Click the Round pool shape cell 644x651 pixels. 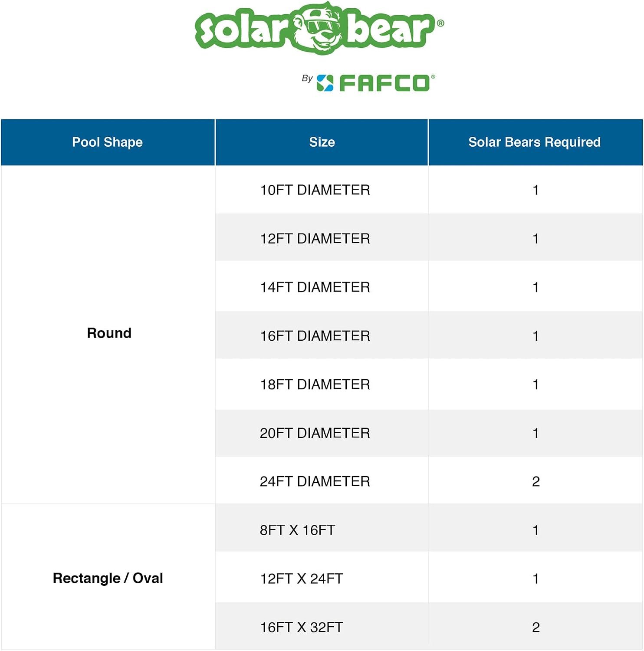pyautogui.click(x=108, y=334)
